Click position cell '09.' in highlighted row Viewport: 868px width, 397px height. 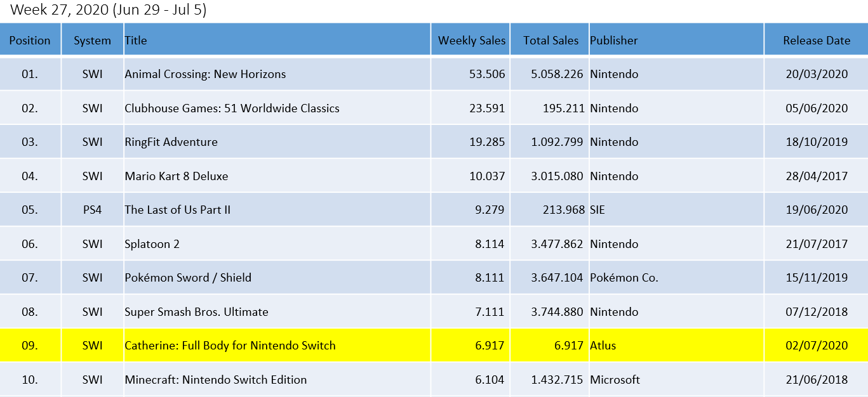pos(30,346)
